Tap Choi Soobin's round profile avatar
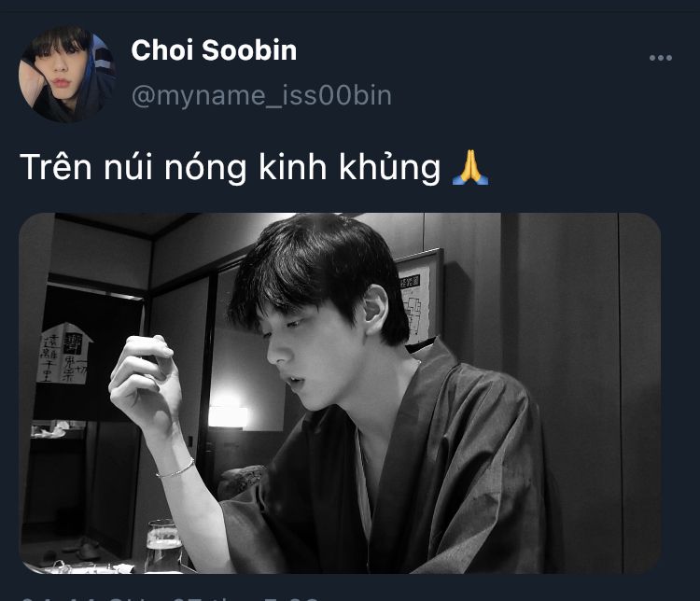The height and width of the screenshot is (601, 700). click(67, 74)
